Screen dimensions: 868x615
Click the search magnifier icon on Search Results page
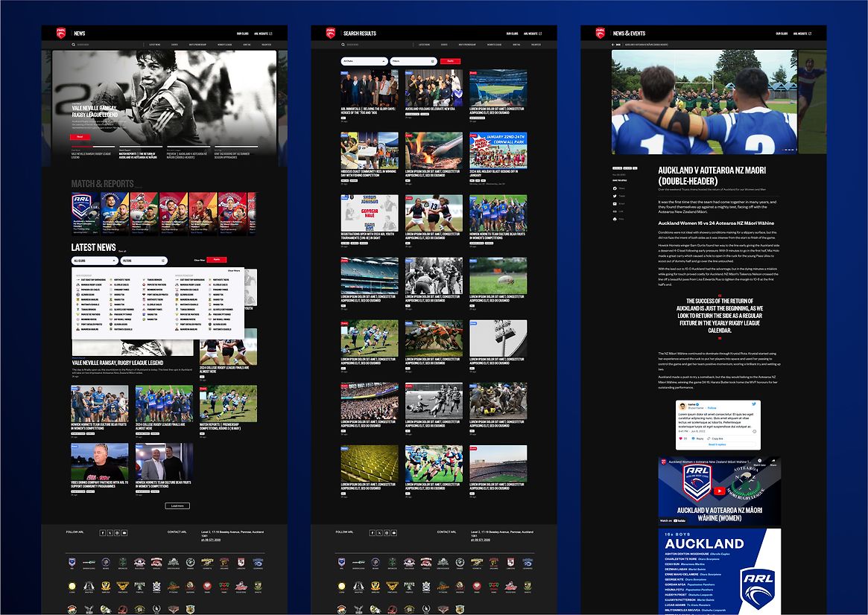[x=343, y=45]
